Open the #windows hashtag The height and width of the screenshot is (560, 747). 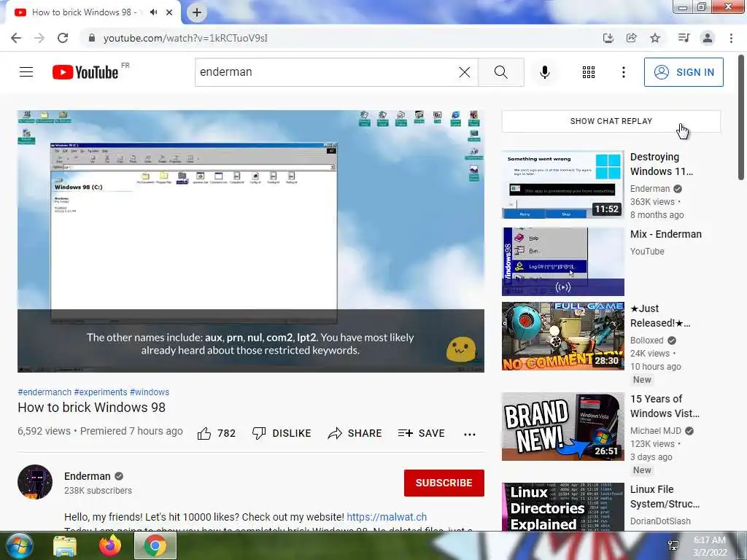point(150,392)
